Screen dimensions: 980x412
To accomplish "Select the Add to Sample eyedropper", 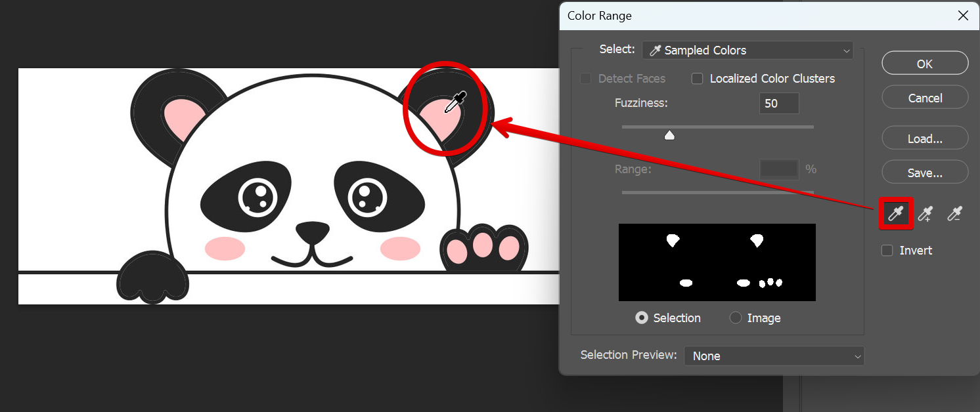I will pyautogui.click(x=925, y=213).
